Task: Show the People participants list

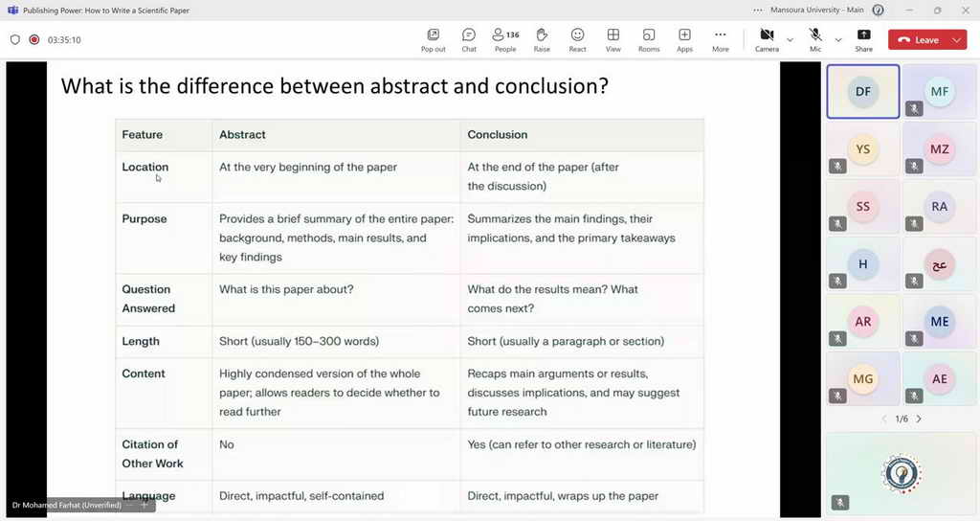Action: [505, 40]
